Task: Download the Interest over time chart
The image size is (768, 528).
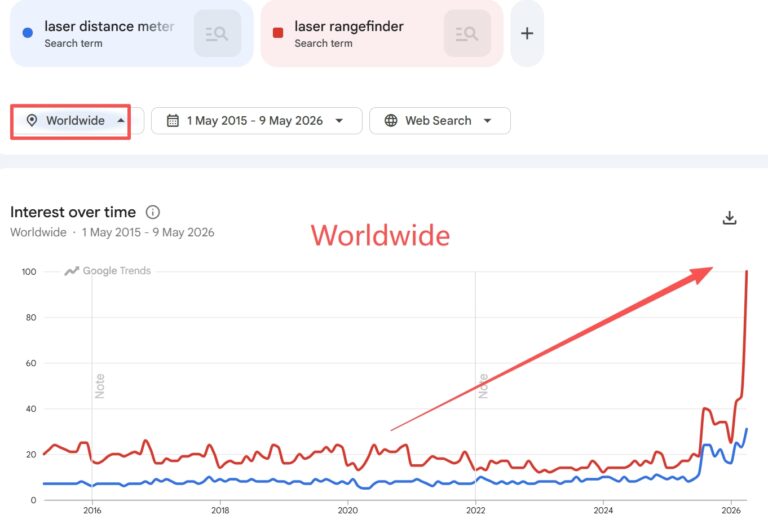Action: tap(729, 218)
